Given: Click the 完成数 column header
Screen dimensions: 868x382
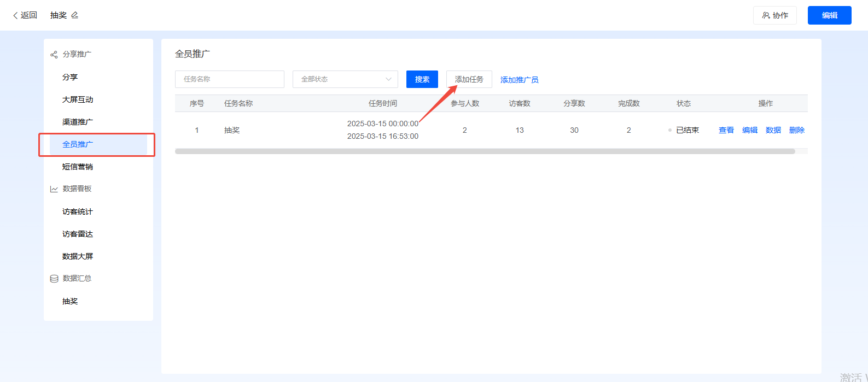Looking at the screenshot, I should coord(629,103).
